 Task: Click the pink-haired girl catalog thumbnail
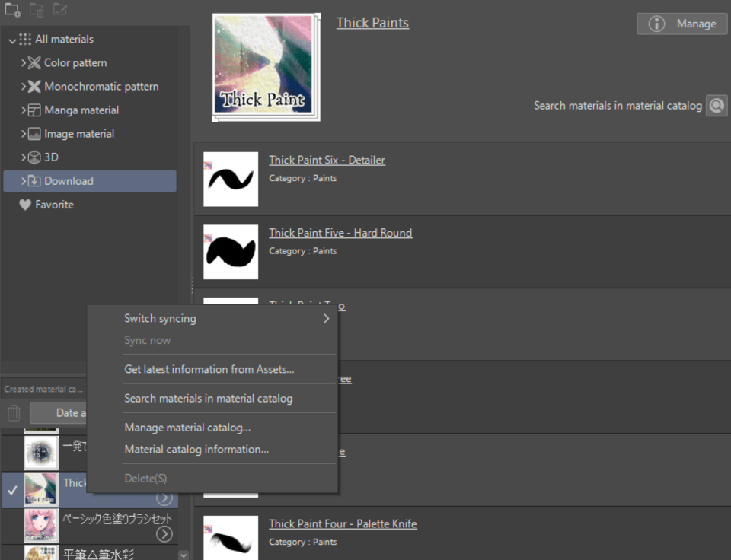pos(41,526)
